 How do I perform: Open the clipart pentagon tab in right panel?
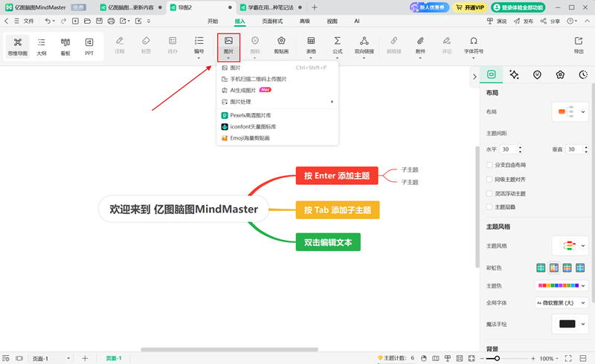560,75
